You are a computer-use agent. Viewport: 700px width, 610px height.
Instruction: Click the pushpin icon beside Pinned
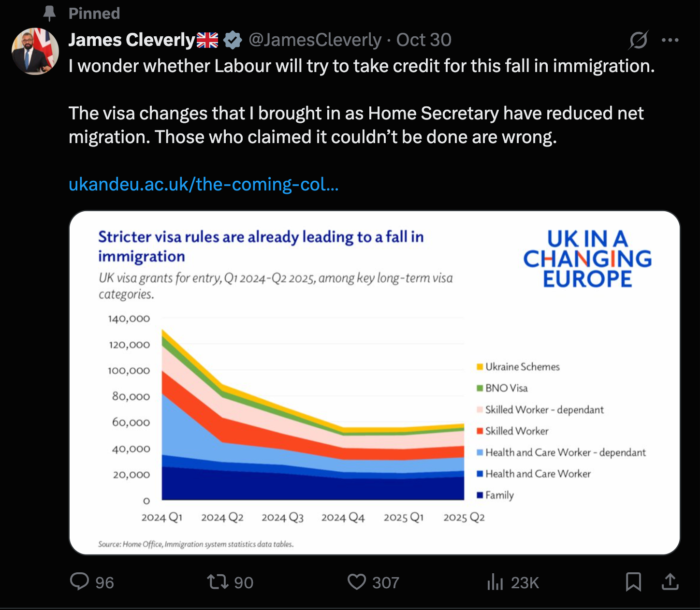coord(49,14)
